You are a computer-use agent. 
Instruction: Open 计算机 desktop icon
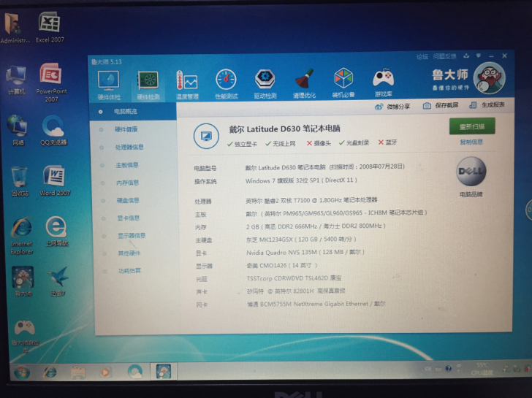pos(16,80)
